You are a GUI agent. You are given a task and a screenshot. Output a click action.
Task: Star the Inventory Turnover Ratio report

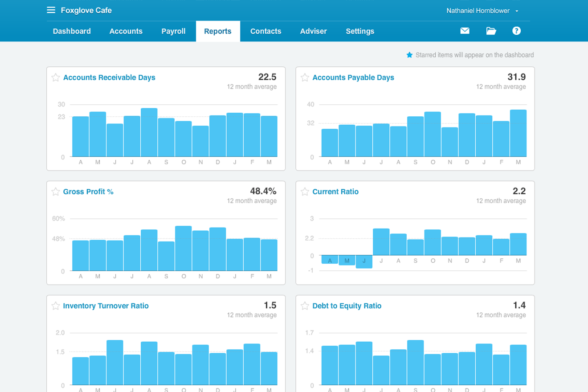pos(55,306)
